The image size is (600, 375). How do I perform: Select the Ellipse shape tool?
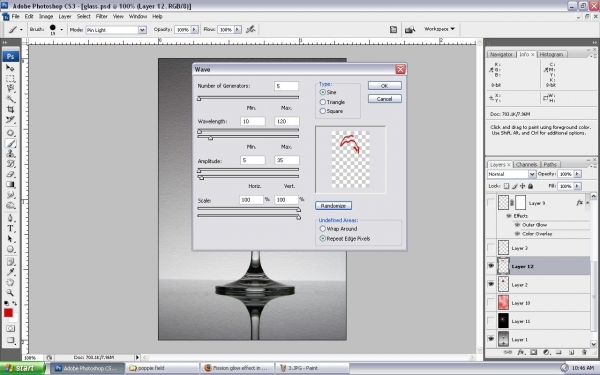[10, 249]
